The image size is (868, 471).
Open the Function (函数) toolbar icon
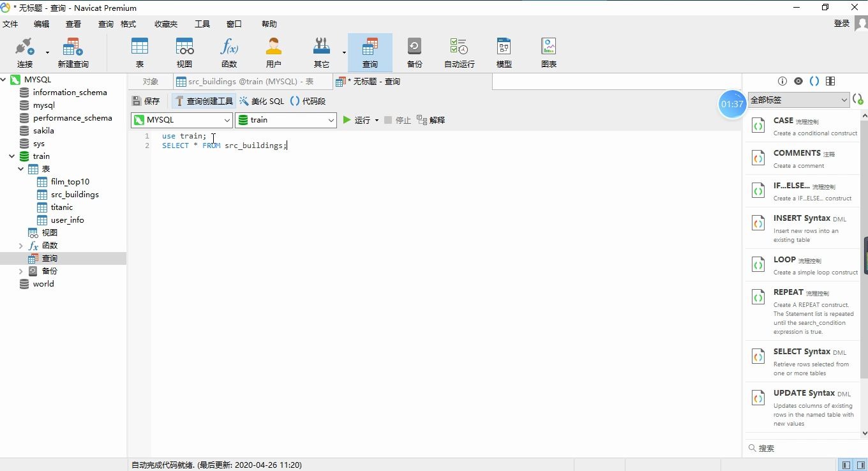(229, 53)
